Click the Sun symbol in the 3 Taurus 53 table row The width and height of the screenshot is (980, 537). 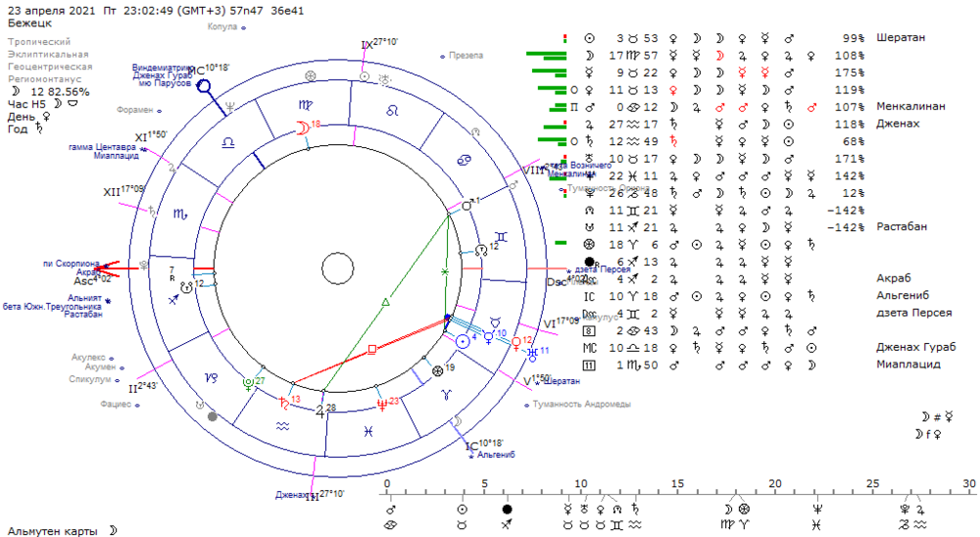(x=589, y=38)
